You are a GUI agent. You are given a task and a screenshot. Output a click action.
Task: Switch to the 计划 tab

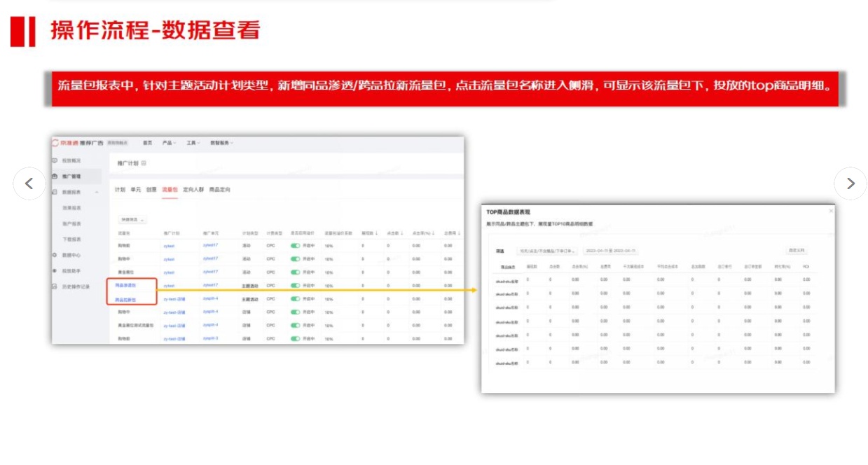[120, 190]
